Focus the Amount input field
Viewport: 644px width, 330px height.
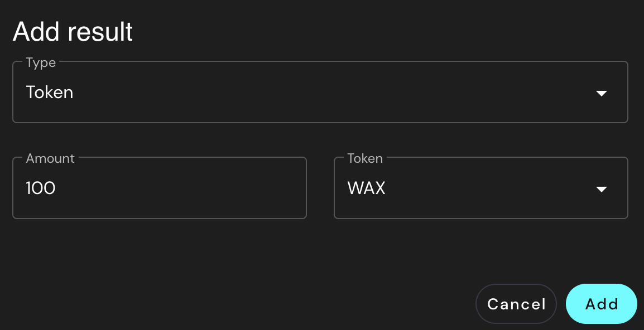[159, 188]
